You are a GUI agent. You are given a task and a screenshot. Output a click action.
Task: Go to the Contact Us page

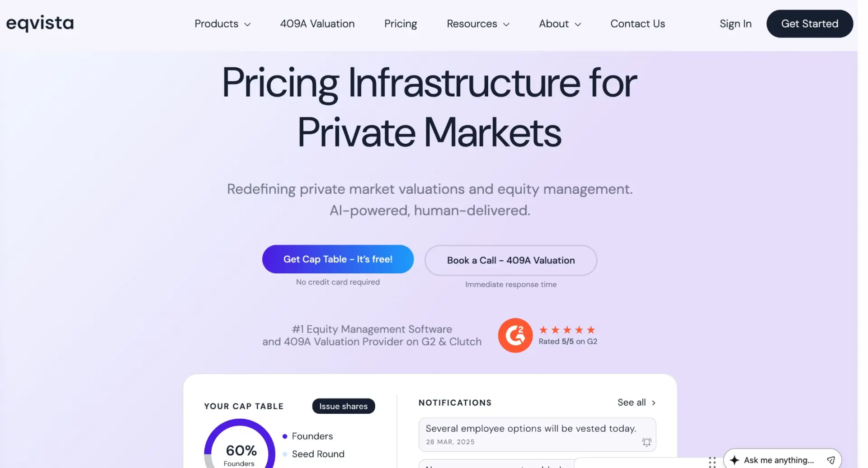[x=637, y=23]
